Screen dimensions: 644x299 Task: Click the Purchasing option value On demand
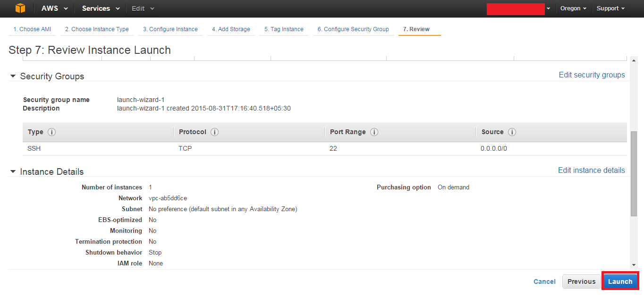coord(453,187)
